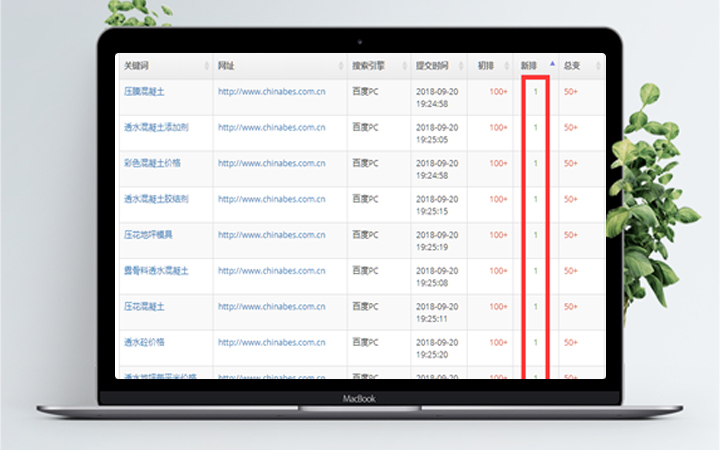Screen dimensions: 720x450
Task: Click the sort icon in the 提交时间 header
Action: (x=461, y=66)
